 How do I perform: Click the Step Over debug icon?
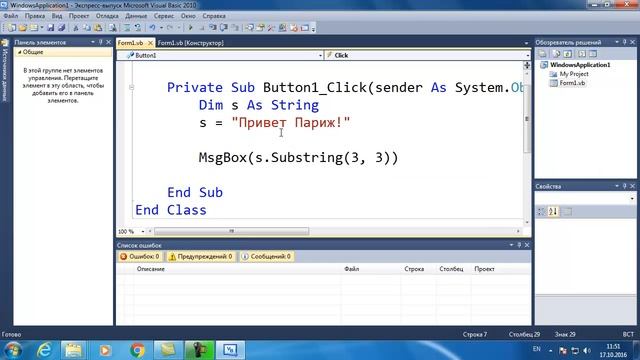click(x=224, y=28)
